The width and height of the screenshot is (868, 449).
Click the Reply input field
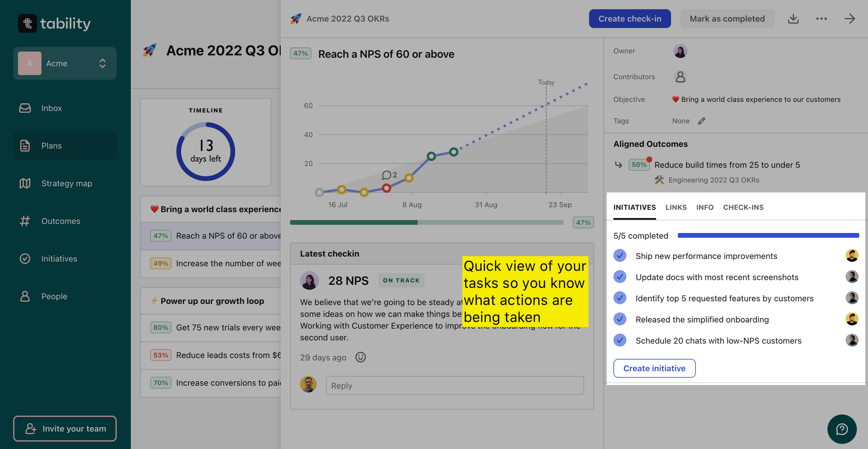pos(455,386)
